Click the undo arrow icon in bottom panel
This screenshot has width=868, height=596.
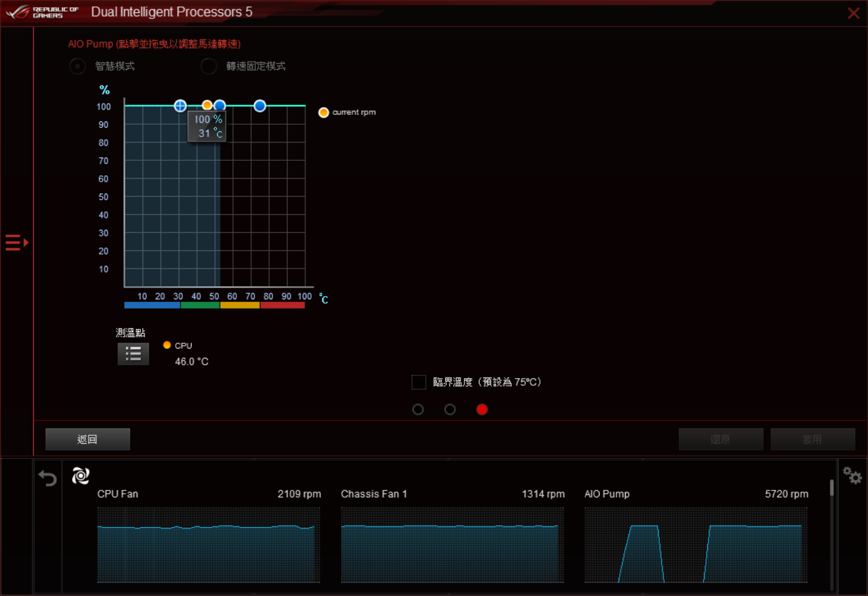click(48, 478)
